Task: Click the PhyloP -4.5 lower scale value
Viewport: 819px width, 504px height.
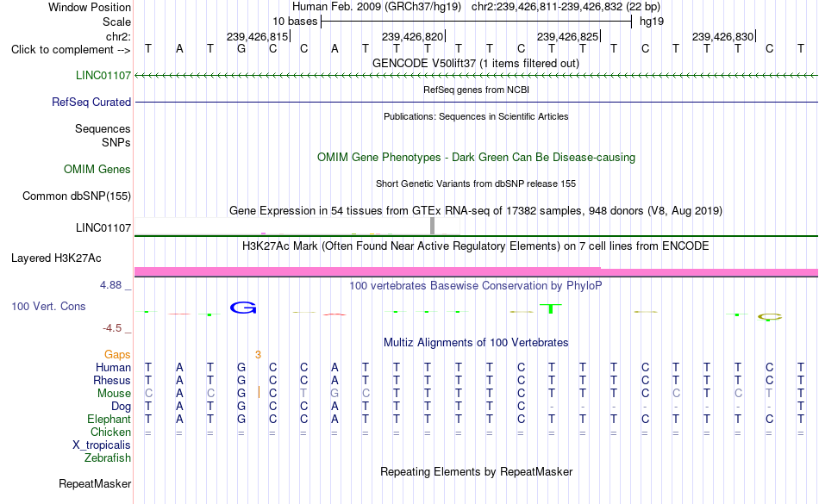Action: tap(112, 327)
